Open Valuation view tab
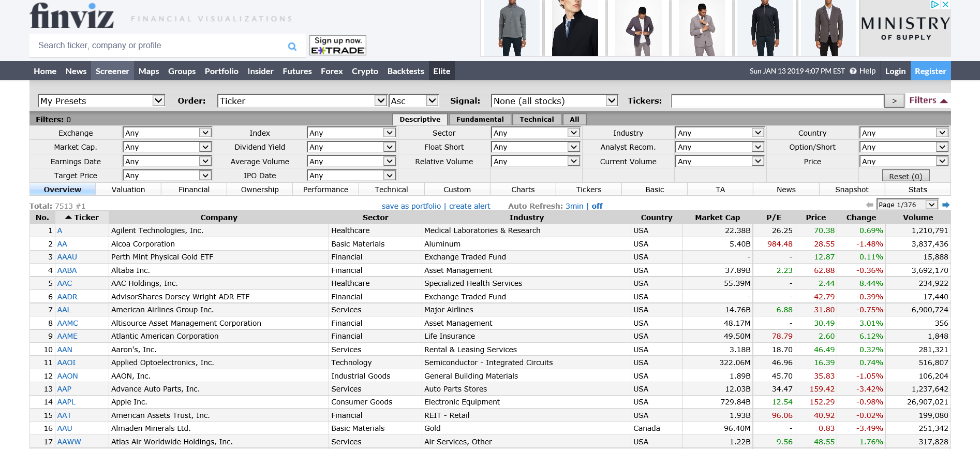 [128, 190]
